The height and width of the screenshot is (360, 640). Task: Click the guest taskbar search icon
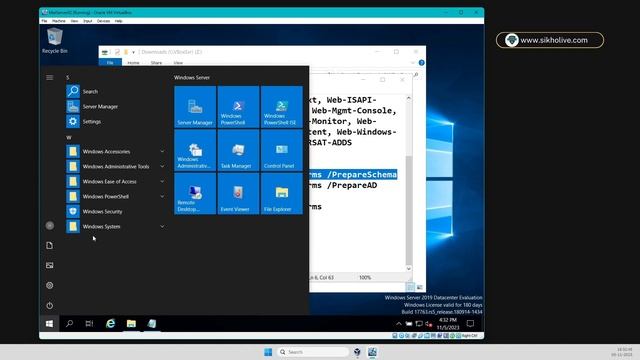click(69, 324)
